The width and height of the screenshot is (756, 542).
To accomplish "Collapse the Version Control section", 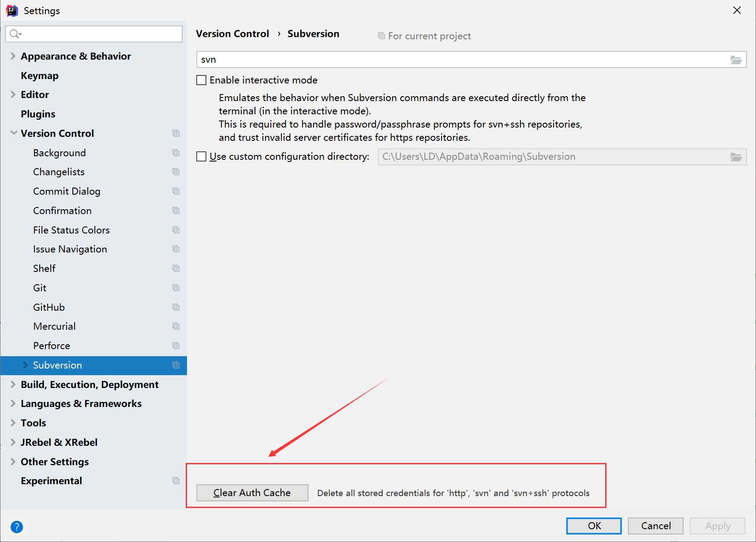I will click(14, 133).
